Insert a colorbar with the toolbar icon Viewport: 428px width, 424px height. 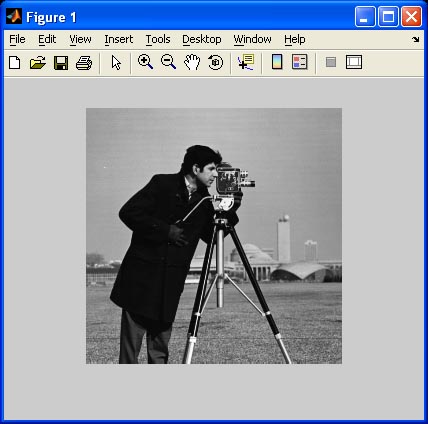tap(277, 62)
